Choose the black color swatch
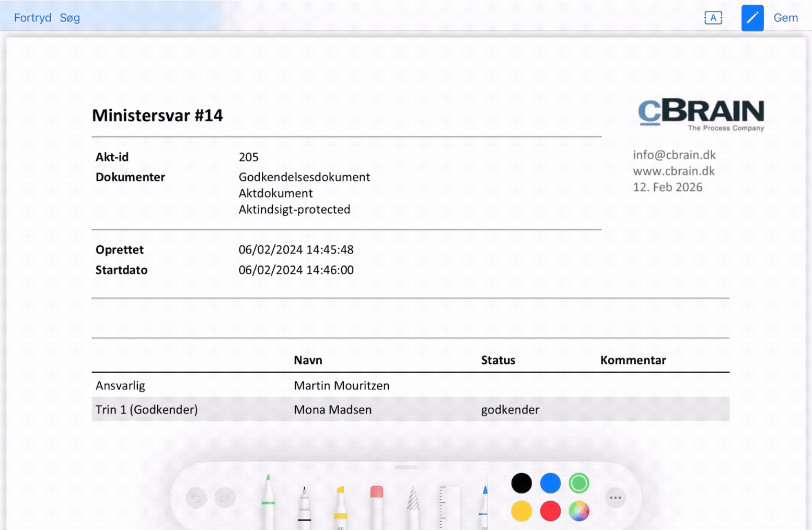The image size is (812, 530). [521, 483]
